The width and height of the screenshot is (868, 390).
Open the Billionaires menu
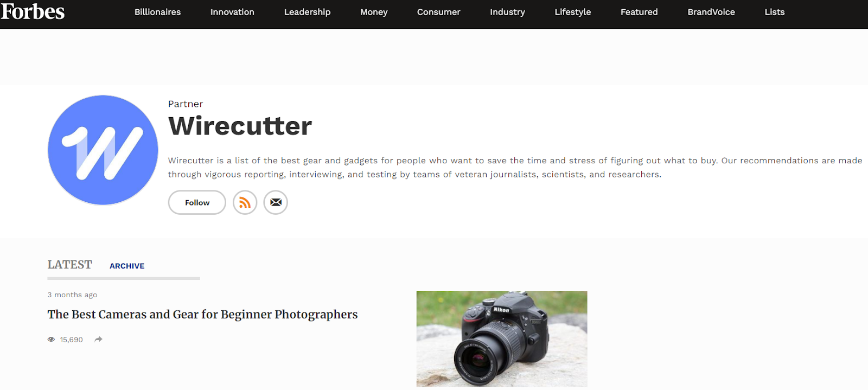[x=157, y=12]
